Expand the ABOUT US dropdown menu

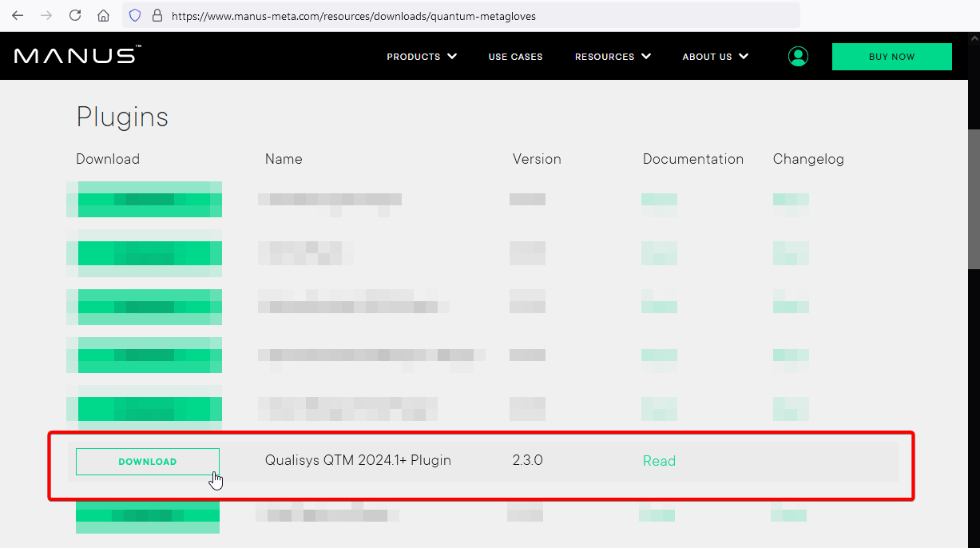click(715, 57)
